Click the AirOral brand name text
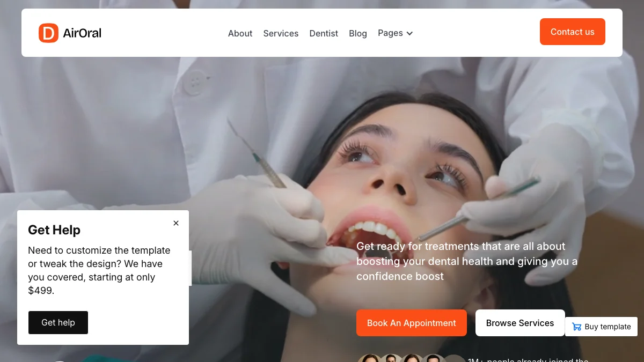Viewport: 644px width, 362px height. click(x=82, y=33)
